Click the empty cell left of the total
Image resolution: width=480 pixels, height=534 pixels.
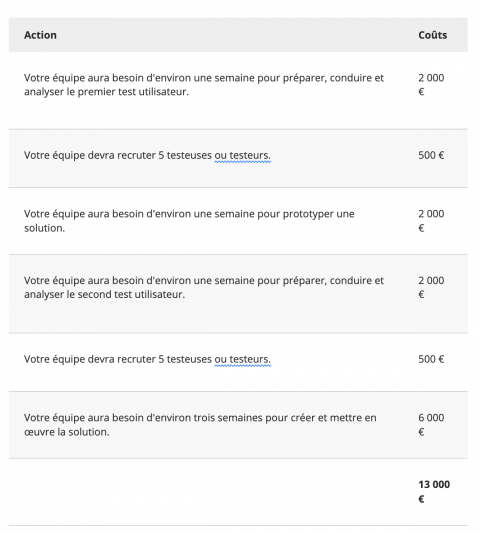click(x=210, y=492)
